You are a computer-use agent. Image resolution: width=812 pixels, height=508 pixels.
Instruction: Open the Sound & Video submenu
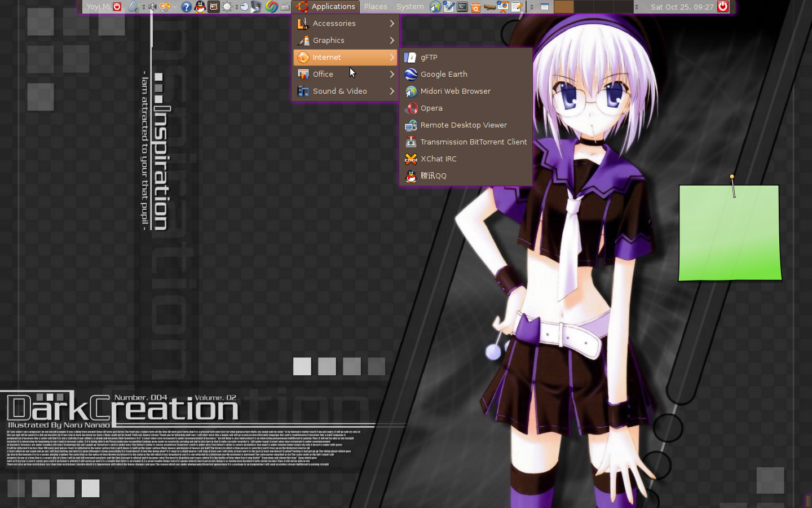coord(346,91)
